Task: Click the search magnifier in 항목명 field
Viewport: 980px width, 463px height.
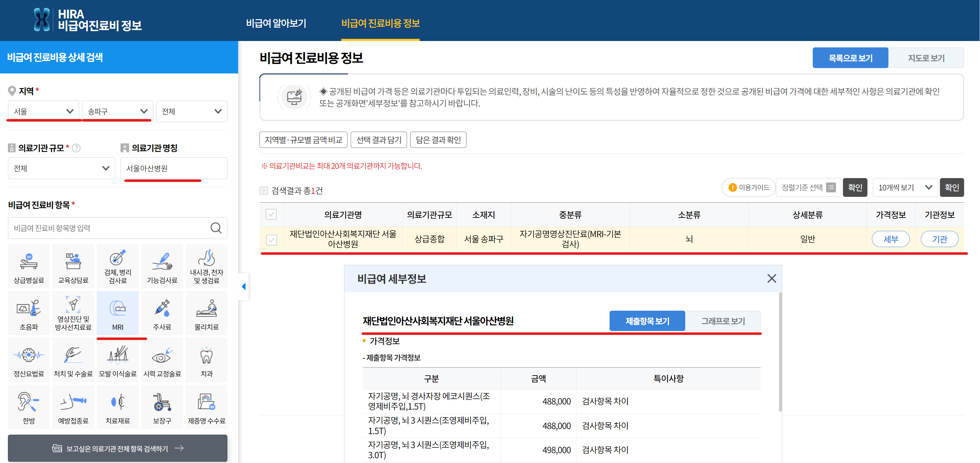Action: pos(216,228)
